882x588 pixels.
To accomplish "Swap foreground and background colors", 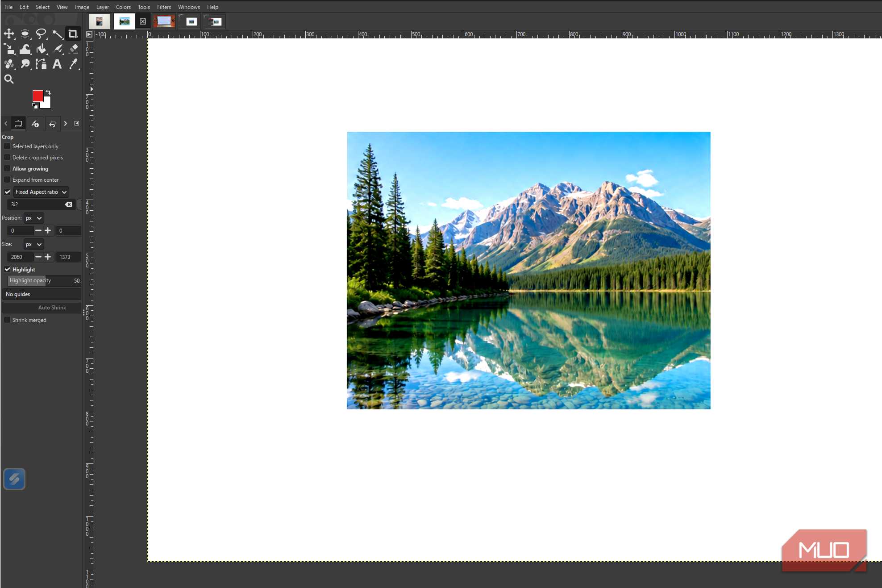I will (x=48, y=92).
